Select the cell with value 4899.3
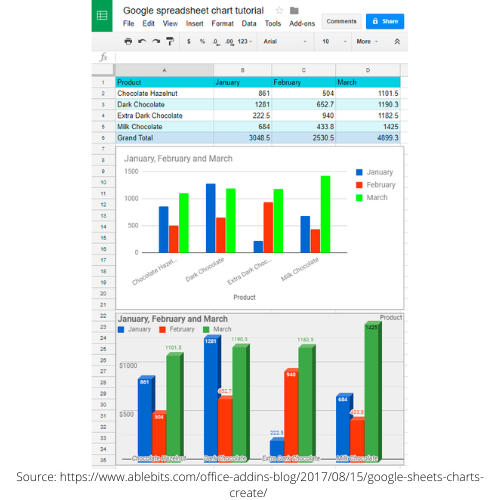The height and width of the screenshot is (500, 500). pos(368,138)
